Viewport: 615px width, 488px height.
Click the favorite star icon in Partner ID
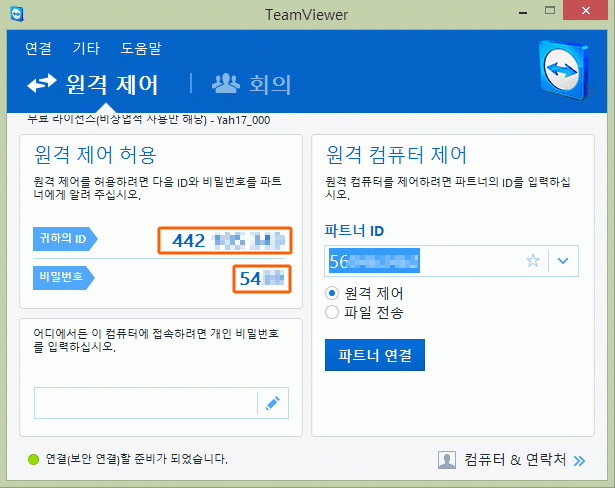click(533, 261)
